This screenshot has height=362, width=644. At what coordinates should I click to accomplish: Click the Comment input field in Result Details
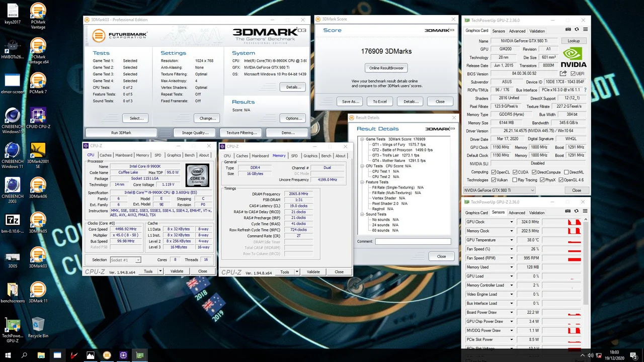[413, 241]
